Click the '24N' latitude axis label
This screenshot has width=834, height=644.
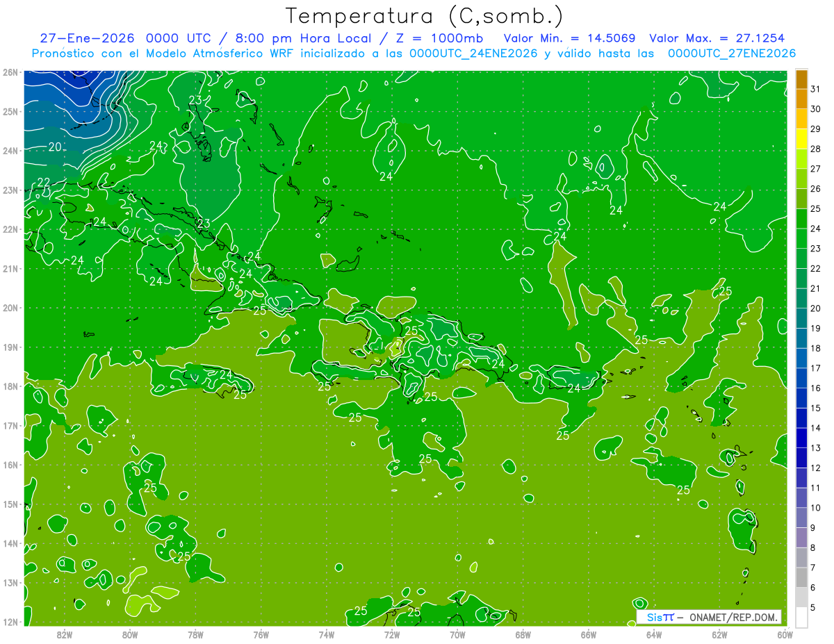tap(10, 151)
